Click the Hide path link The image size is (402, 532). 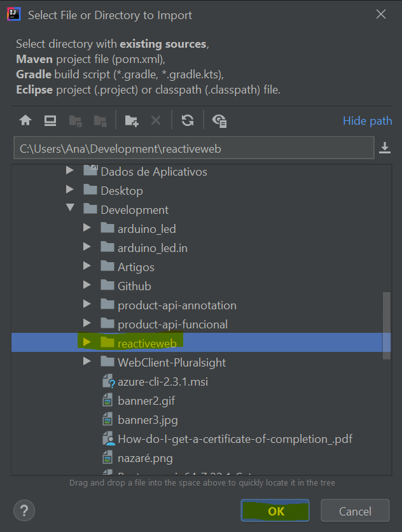click(x=368, y=121)
